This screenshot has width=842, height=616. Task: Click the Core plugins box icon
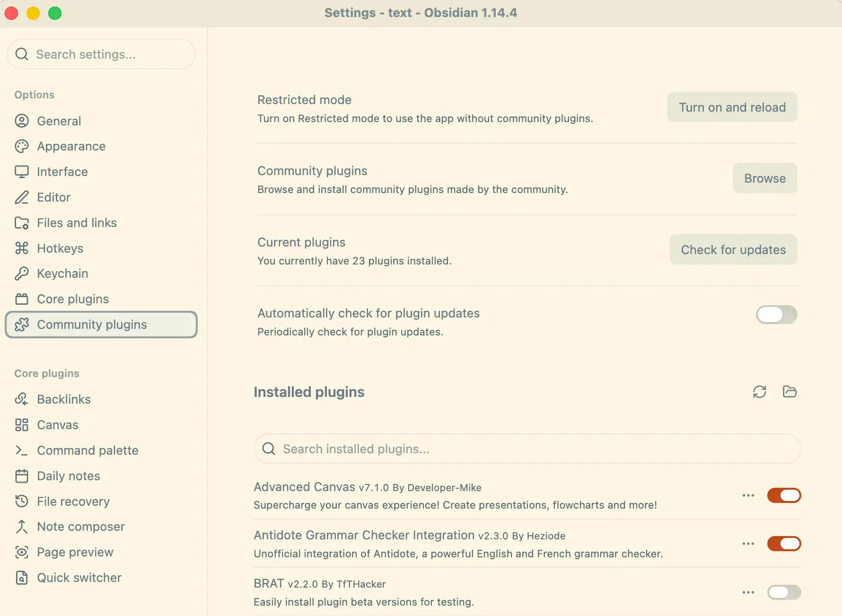[x=22, y=299]
